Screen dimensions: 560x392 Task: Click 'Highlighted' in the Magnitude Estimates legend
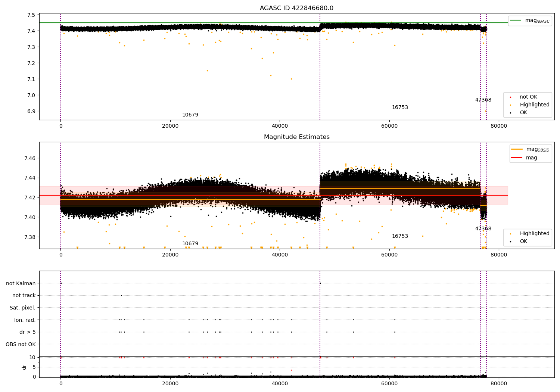pos(530,234)
